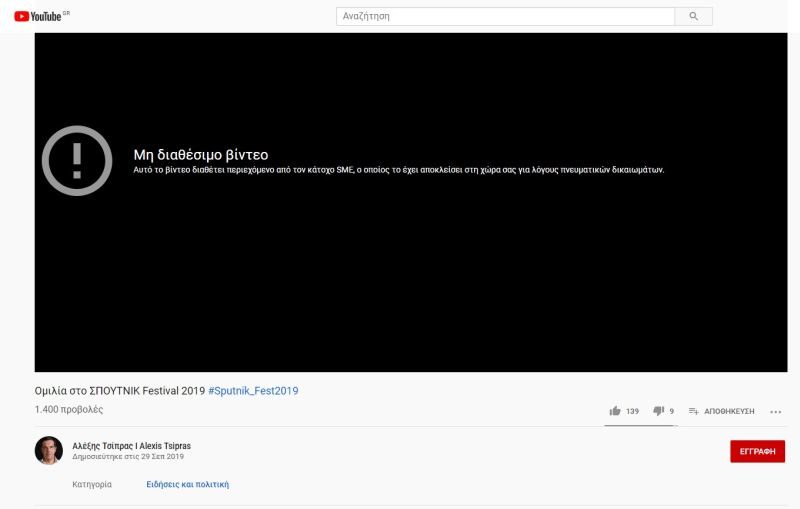Open the Ειδήσεις και πολιτική category link

click(x=188, y=484)
